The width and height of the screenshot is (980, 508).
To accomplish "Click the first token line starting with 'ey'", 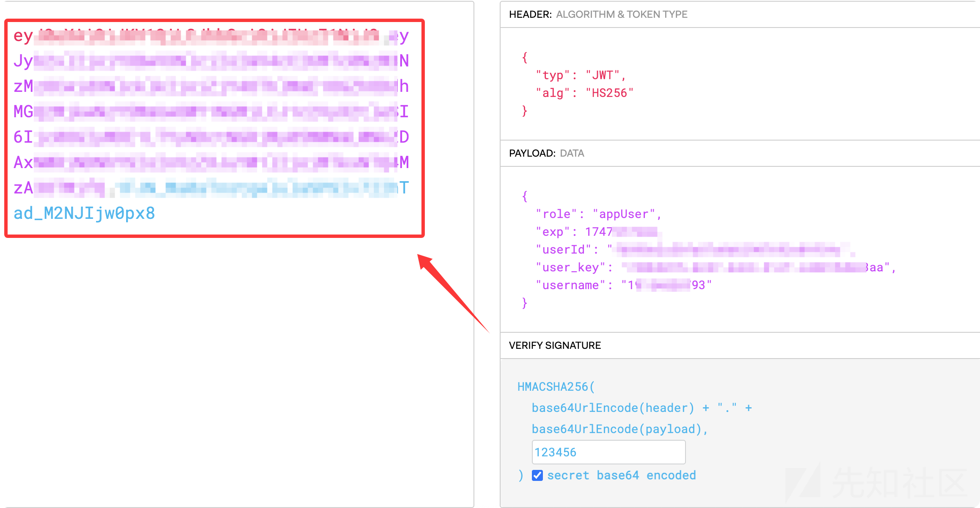I will (211, 36).
